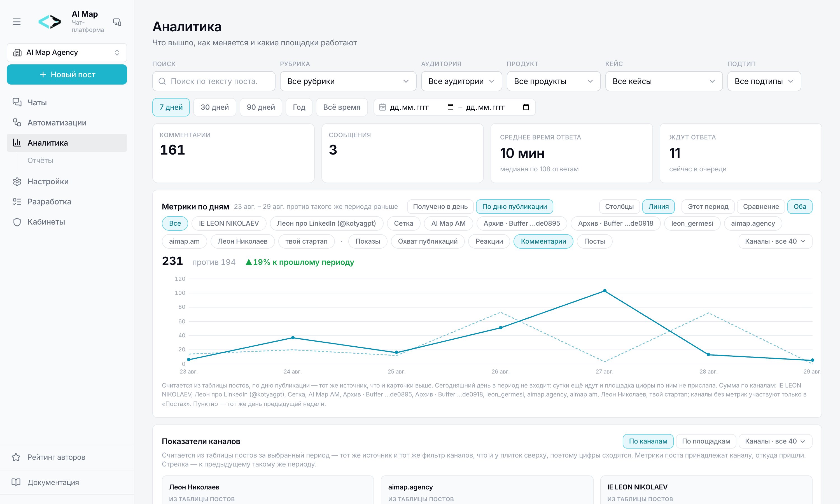The width and height of the screenshot is (840, 504).
Task: Click the Автоматизации workflow icon
Action: [x=17, y=123]
